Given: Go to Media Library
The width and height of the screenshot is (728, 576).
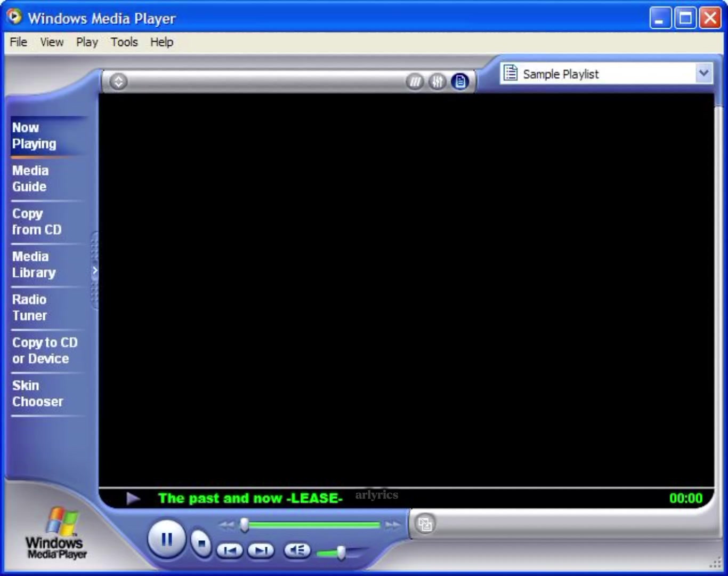Looking at the screenshot, I should pyautogui.click(x=34, y=265).
